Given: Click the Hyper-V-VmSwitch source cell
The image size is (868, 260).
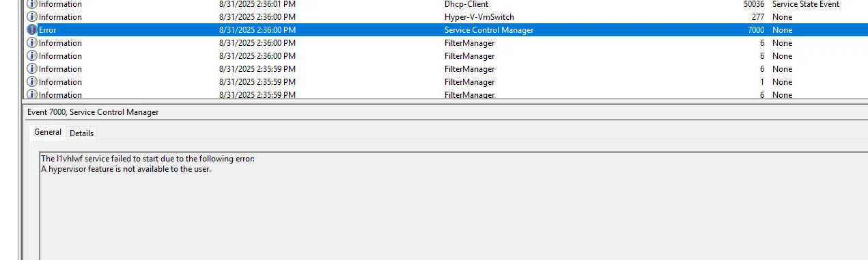Looking at the screenshot, I should click(479, 17).
